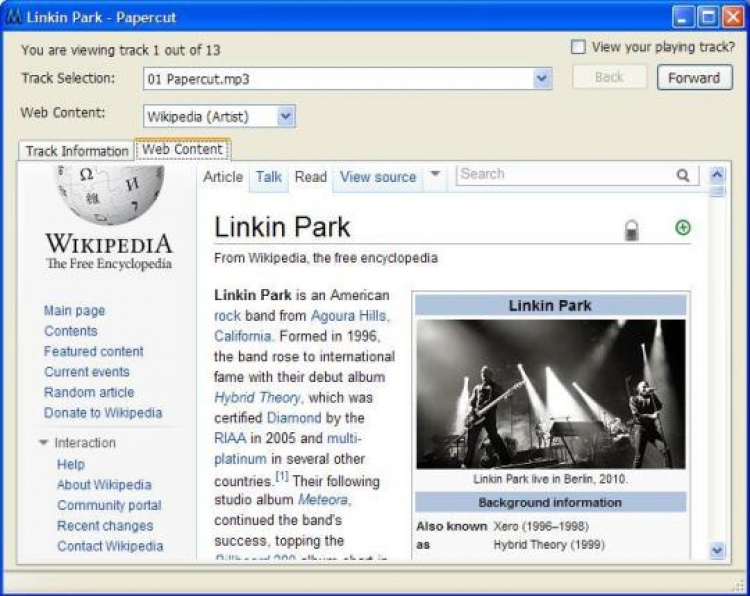Click the vertical scrollbar thumb
Viewport: 750px width, 596px height.
[717, 192]
